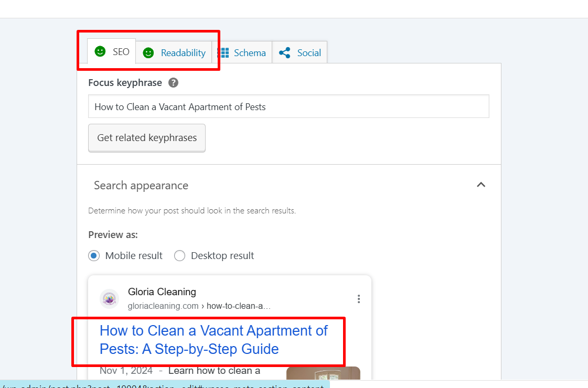Open the three-dot menu in search preview
This screenshot has width=588, height=388.
(x=359, y=299)
